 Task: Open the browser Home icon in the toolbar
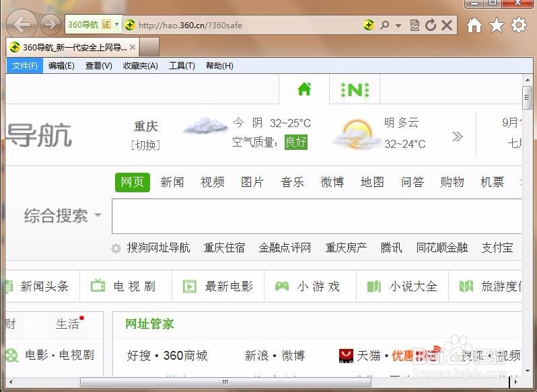click(x=474, y=25)
